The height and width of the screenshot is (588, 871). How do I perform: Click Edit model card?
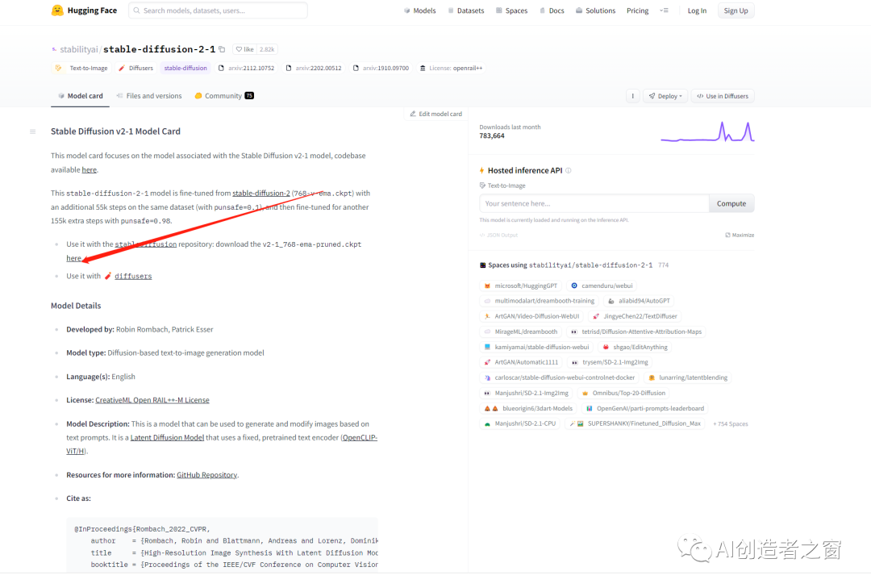[436, 114]
